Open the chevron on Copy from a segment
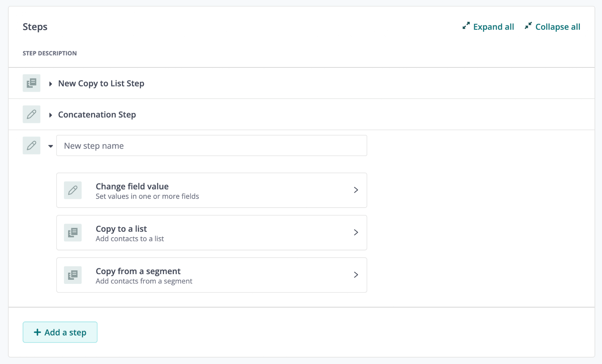The width and height of the screenshot is (602, 364). 356,275
